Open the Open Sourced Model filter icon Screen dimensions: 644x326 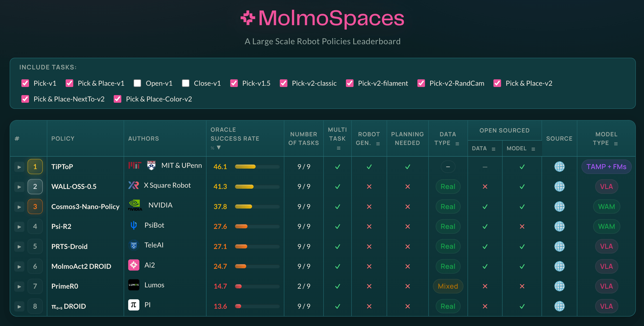click(x=533, y=149)
